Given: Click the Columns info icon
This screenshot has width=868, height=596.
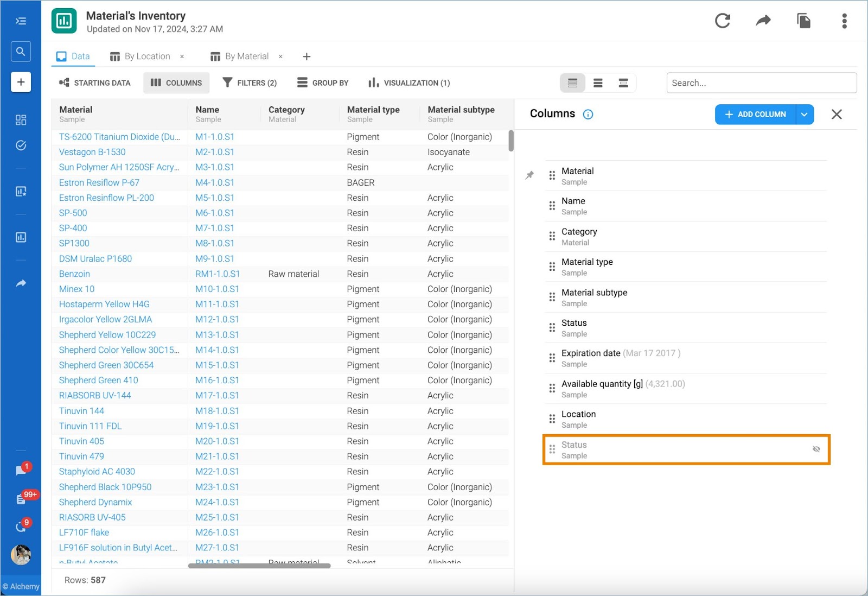Looking at the screenshot, I should [588, 115].
